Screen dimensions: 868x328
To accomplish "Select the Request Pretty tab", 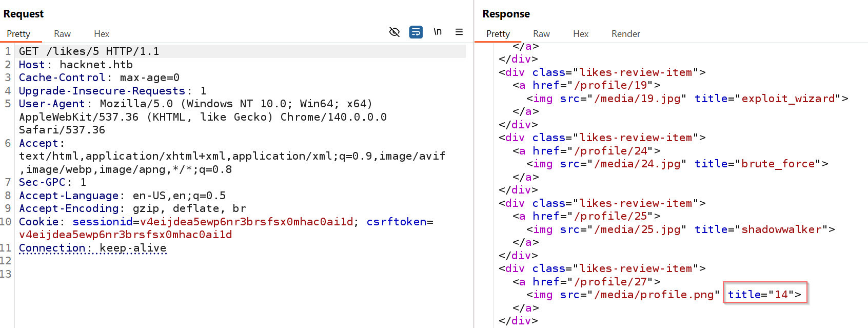I will 18,34.
